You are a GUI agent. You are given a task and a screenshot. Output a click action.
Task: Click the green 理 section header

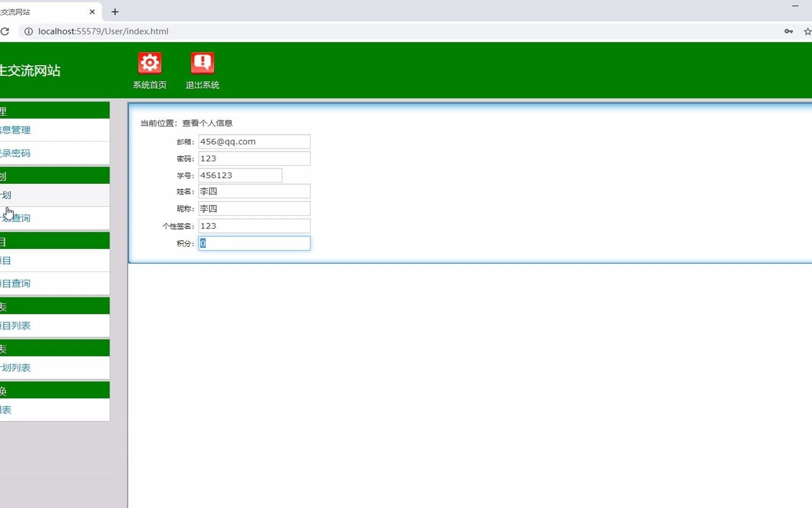[55, 111]
